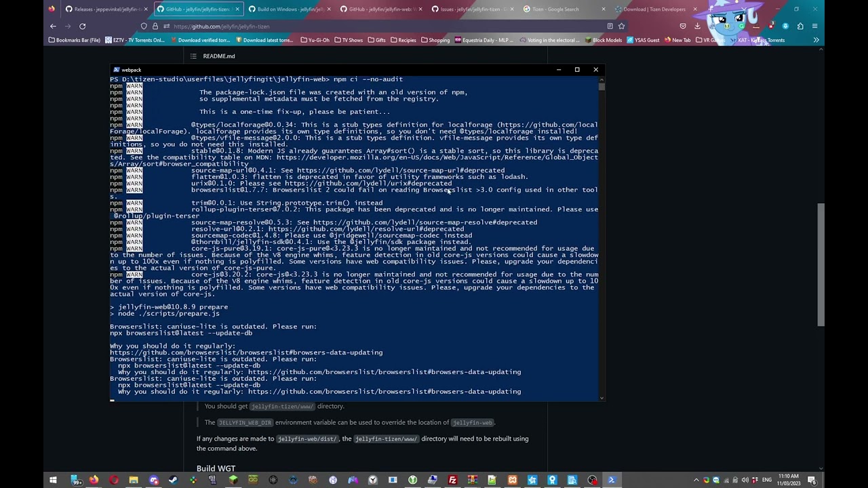Open YSAS Guest bookmark
This screenshot has width=868, height=488.
coord(643,40)
